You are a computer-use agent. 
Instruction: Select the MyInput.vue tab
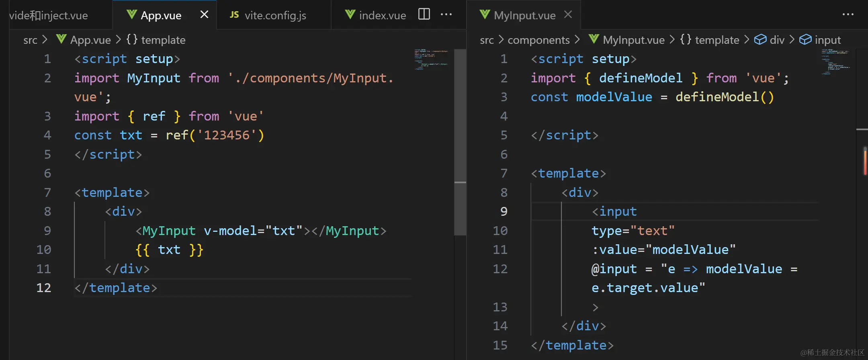point(524,15)
